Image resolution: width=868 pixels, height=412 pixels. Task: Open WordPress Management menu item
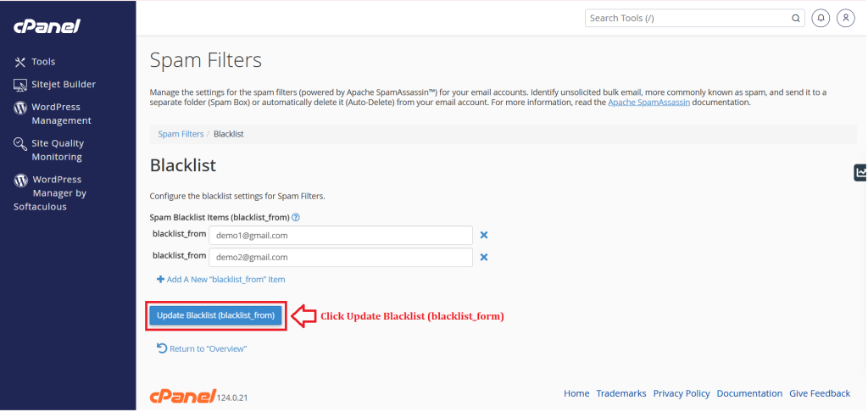click(x=61, y=114)
